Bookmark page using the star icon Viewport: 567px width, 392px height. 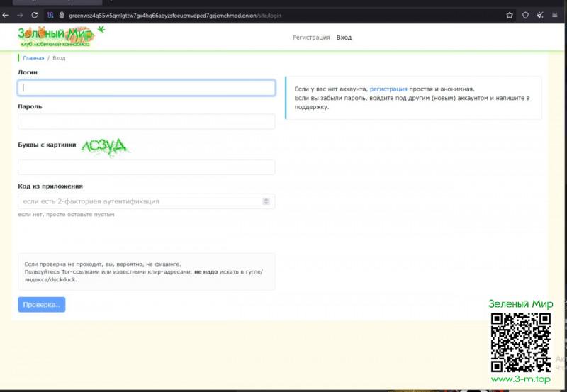click(x=510, y=15)
